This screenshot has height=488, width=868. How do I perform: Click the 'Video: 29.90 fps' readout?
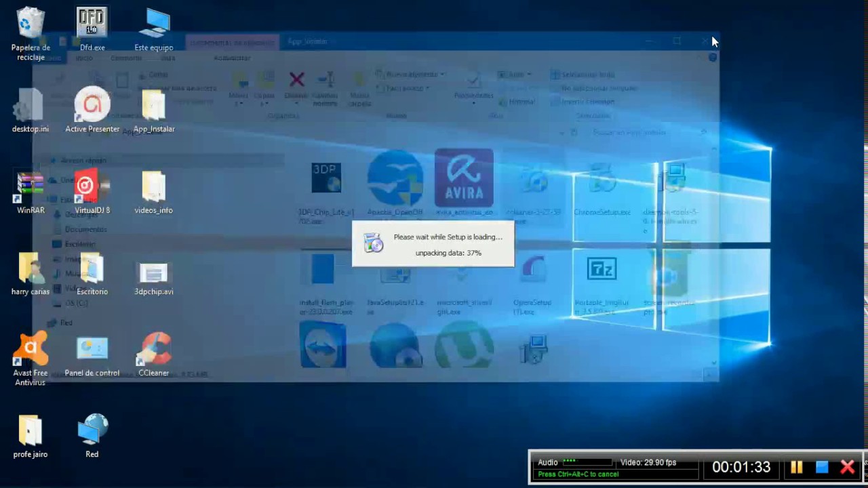[x=648, y=462]
